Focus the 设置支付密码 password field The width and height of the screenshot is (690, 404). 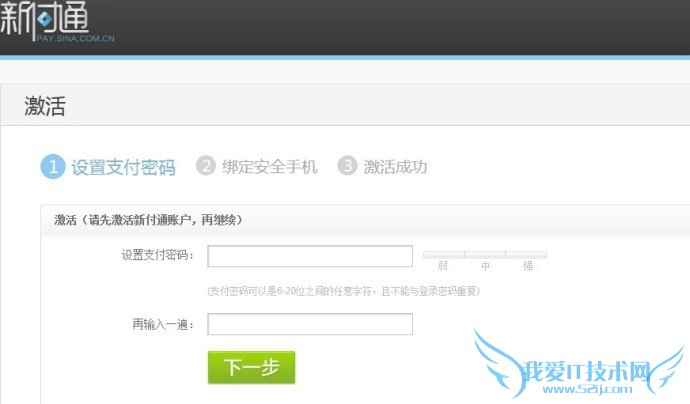click(310, 256)
